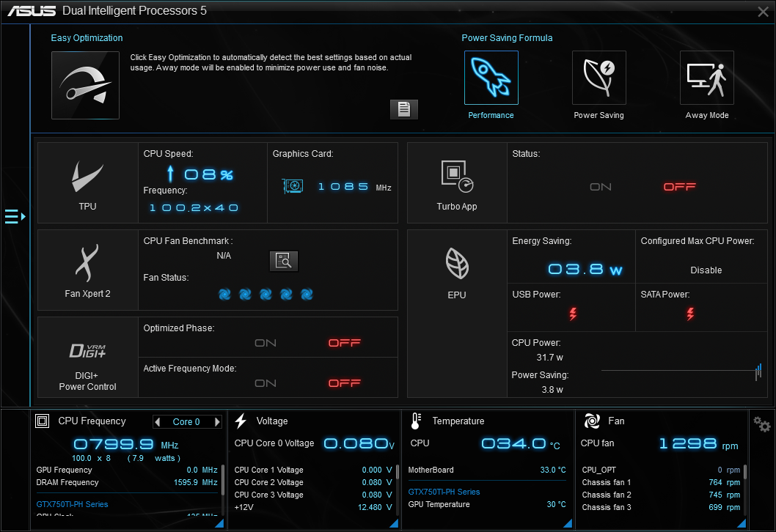Expand the Fan panel corner
776x532 pixels.
coord(742,523)
